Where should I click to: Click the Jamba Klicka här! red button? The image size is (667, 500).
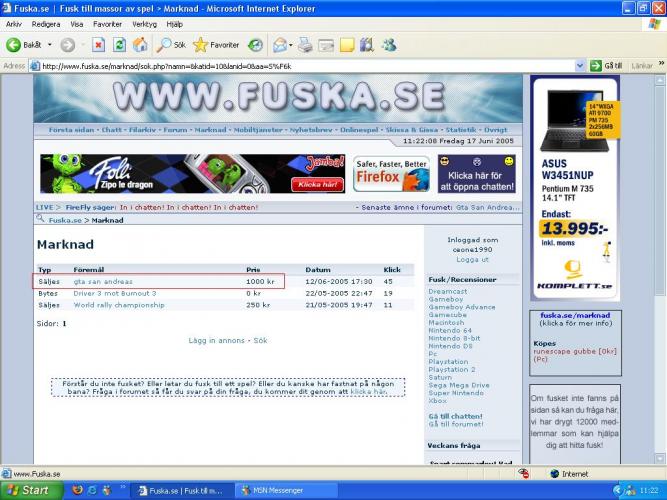317,185
